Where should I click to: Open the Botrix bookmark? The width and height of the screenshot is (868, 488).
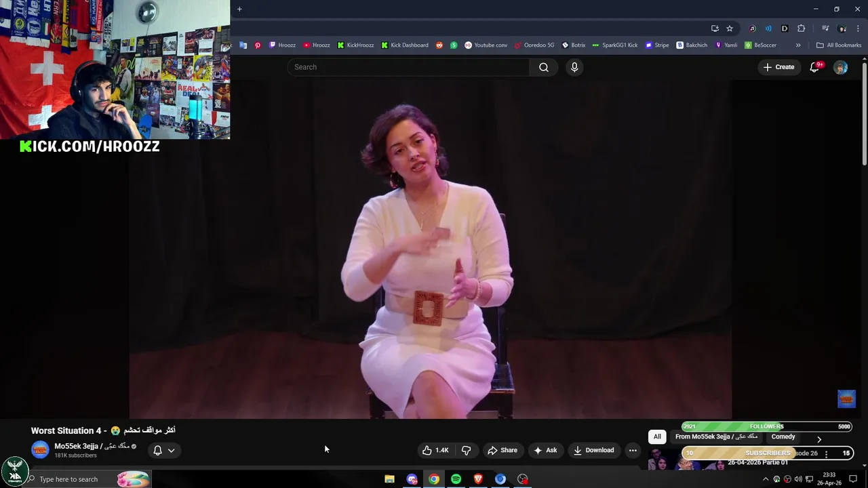click(x=574, y=45)
